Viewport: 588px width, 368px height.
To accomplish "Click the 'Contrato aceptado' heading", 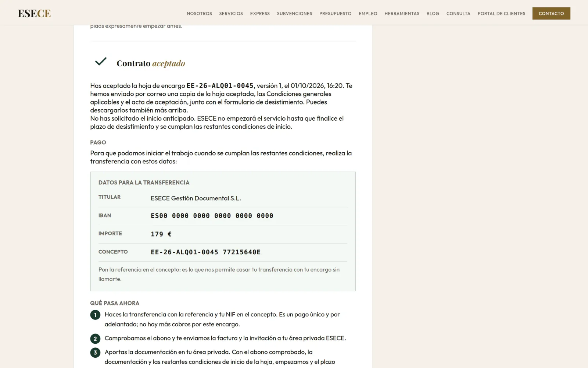I will (151, 63).
